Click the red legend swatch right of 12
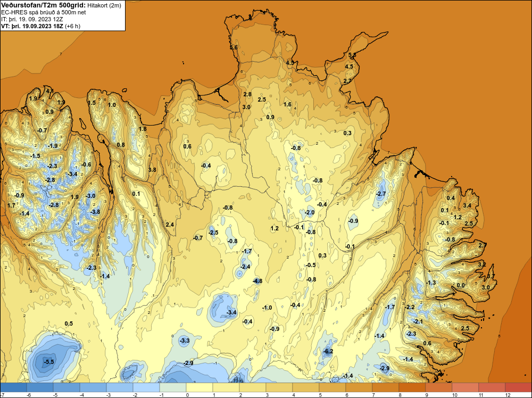The height and width of the screenshot is (398, 532). (x=518, y=387)
